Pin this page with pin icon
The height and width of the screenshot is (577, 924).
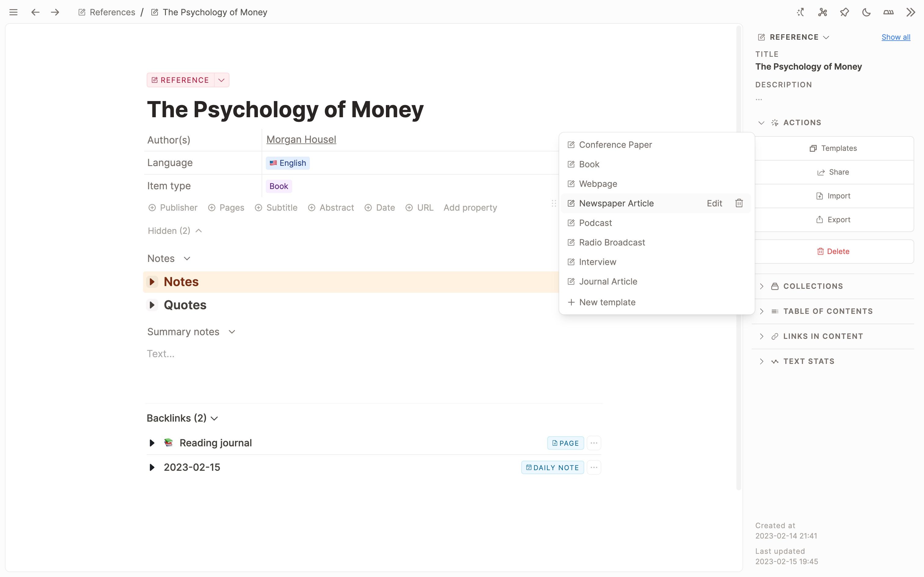click(x=844, y=12)
